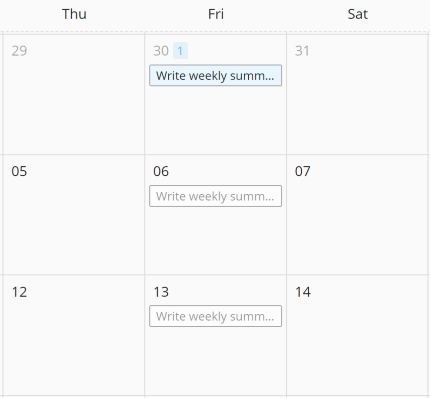This screenshot has width=430, height=398.
Task: Open the Write weekly summary task on the 30th
Action: [215, 75]
